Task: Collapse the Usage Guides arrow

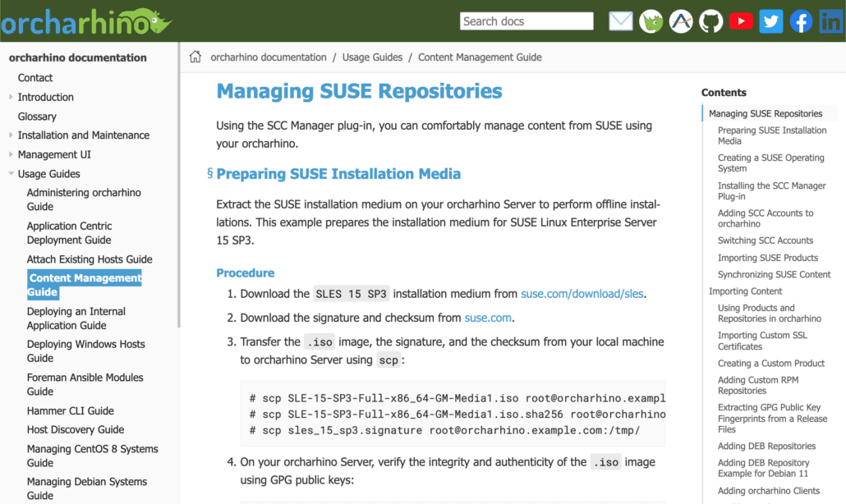Action: [11, 173]
